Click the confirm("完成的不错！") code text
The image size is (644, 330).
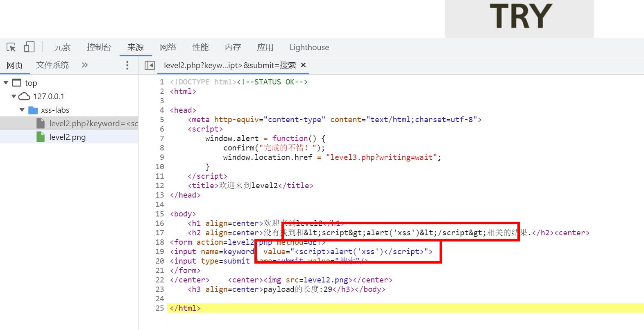tap(274, 148)
